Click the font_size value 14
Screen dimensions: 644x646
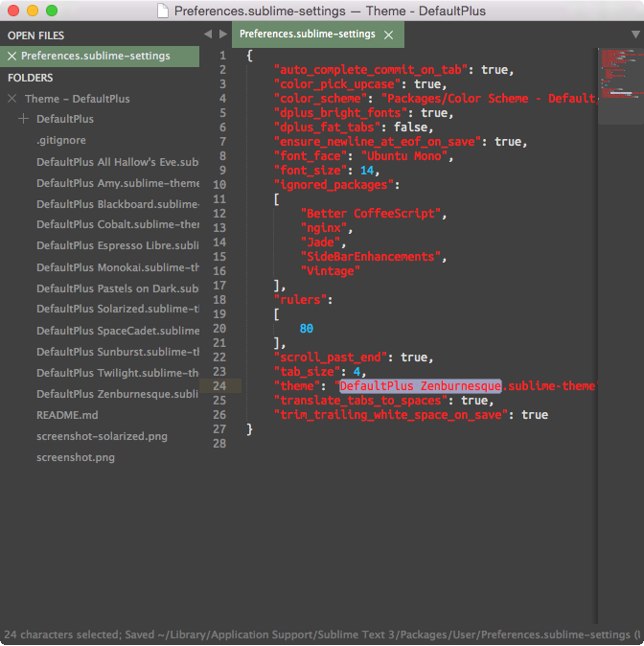367,171
